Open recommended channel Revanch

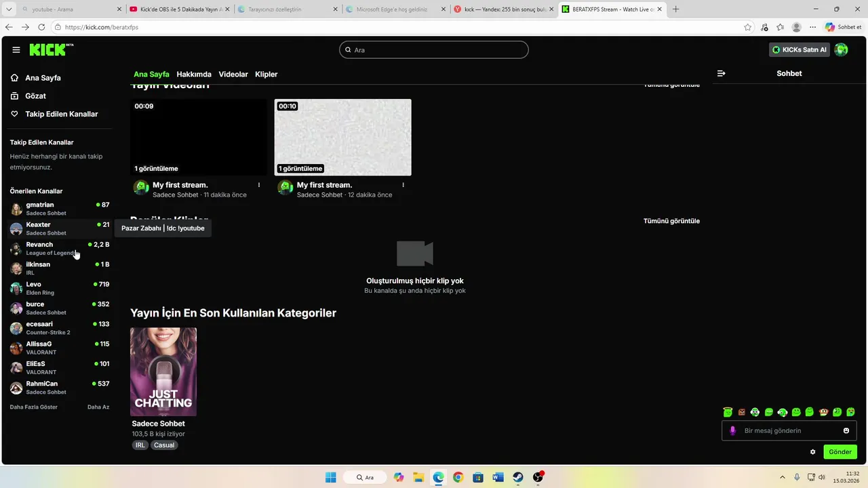click(x=60, y=248)
